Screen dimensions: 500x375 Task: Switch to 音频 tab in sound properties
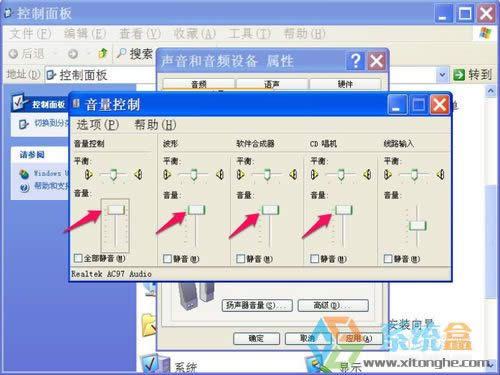(x=199, y=84)
